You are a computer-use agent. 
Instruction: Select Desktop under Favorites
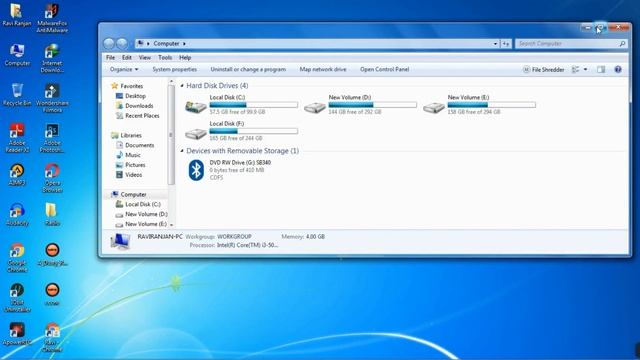tap(131, 96)
